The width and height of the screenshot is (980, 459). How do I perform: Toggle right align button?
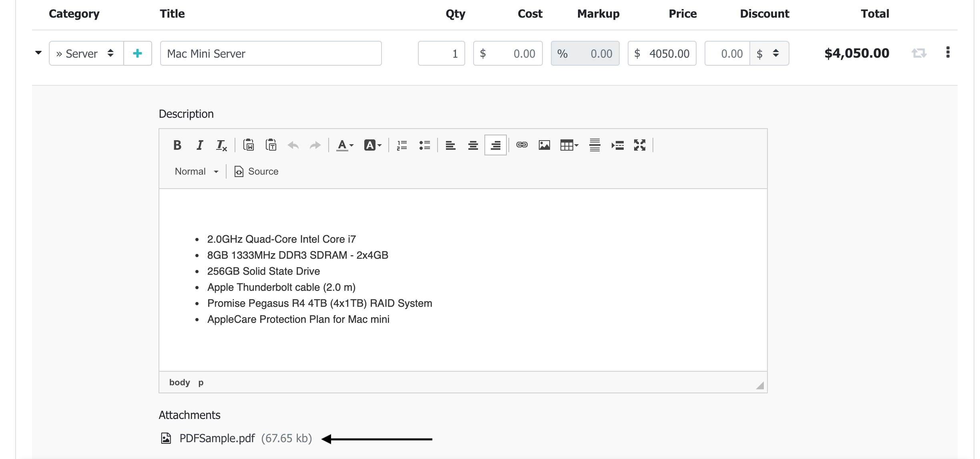pyautogui.click(x=496, y=145)
